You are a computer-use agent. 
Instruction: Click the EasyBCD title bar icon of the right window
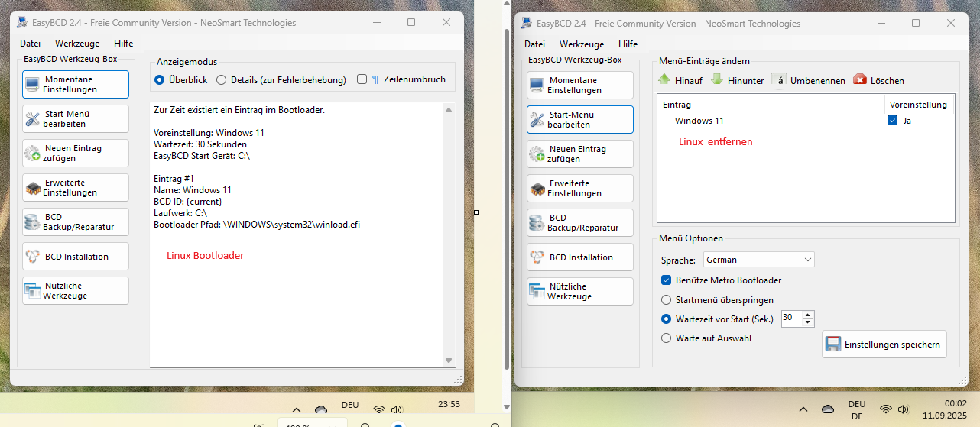pos(527,23)
